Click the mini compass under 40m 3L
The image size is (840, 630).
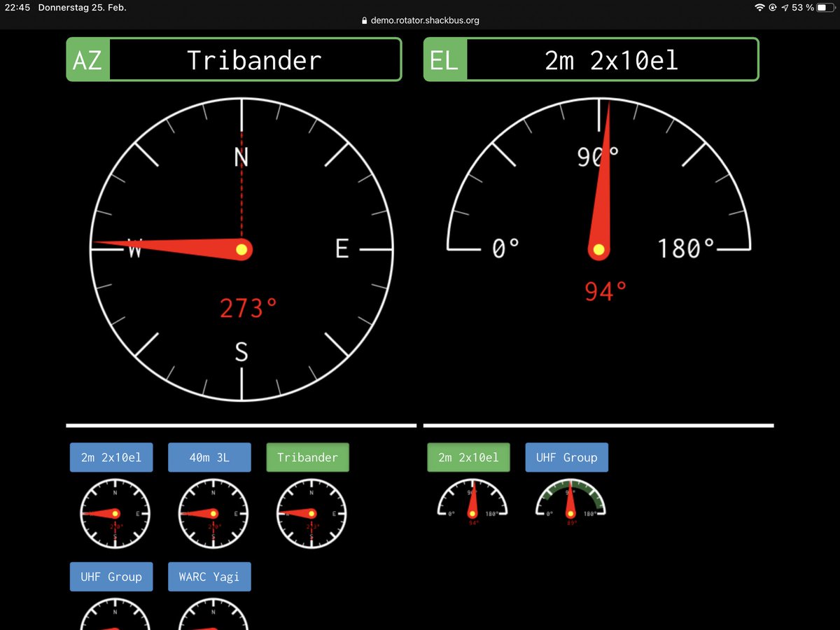tap(213, 513)
